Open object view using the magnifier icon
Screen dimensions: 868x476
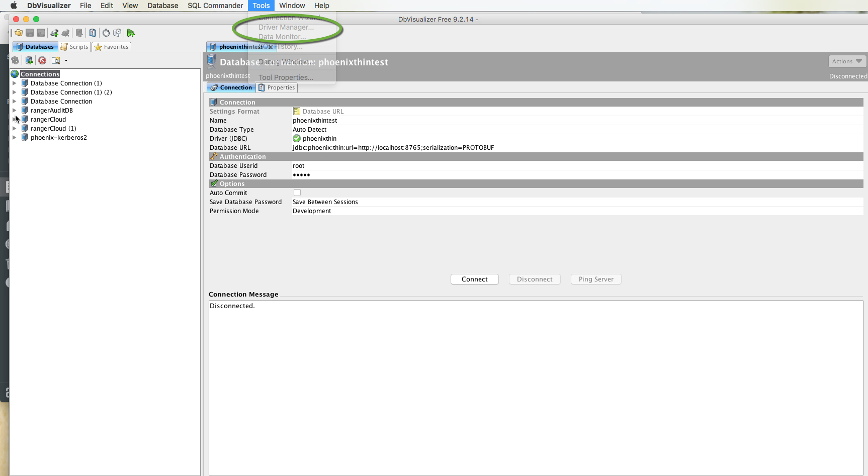56,60
